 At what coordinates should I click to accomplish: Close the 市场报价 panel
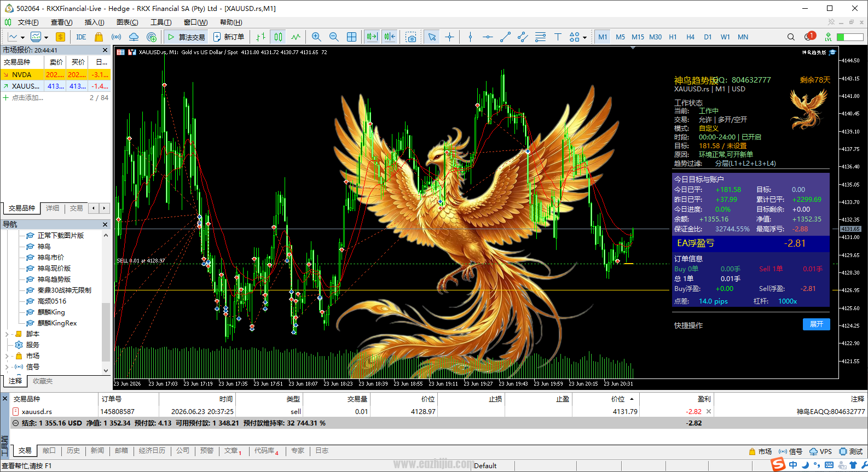tap(105, 50)
